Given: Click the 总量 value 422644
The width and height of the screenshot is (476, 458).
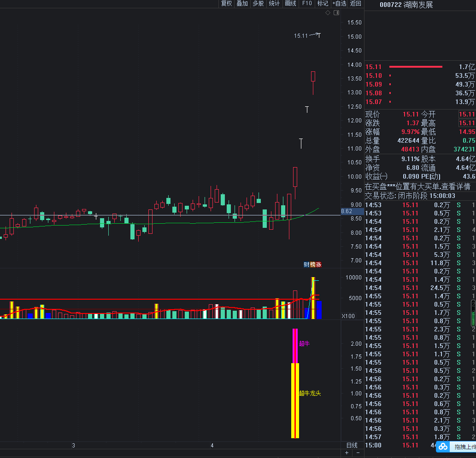Looking at the screenshot, I should click(408, 141).
